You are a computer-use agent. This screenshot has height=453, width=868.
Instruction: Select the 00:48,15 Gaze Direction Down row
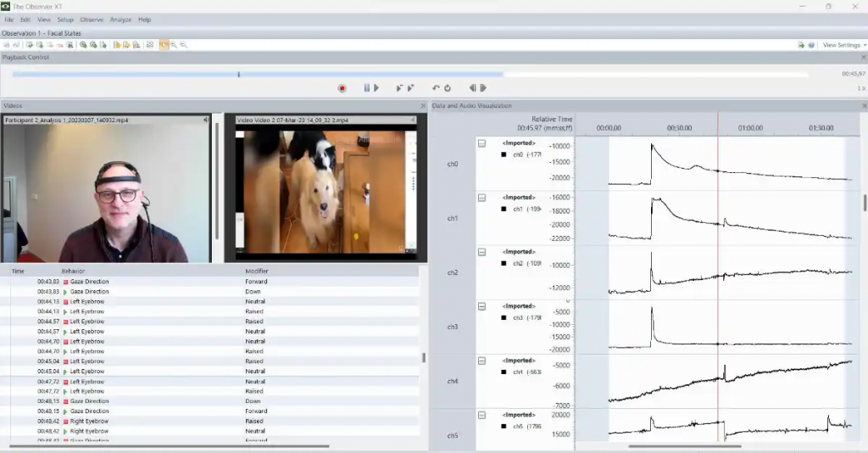tap(209, 401)
